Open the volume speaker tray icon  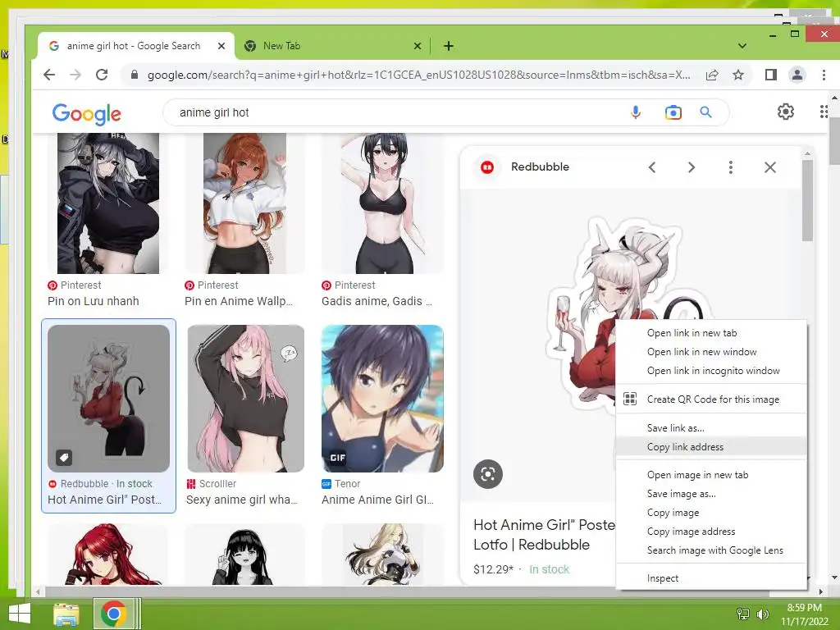(x=762, y=614)
